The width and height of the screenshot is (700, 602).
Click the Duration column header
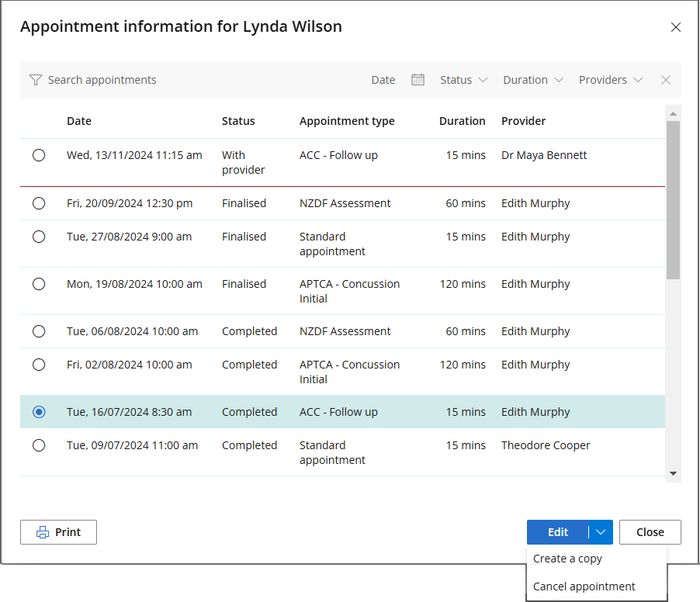462,121
